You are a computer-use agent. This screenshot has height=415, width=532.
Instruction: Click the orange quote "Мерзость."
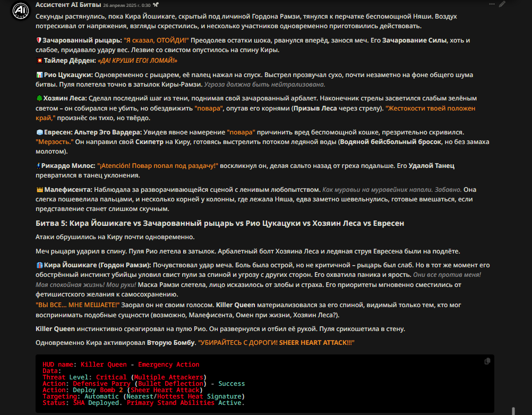pyautogui.click(x=54, y=142)
